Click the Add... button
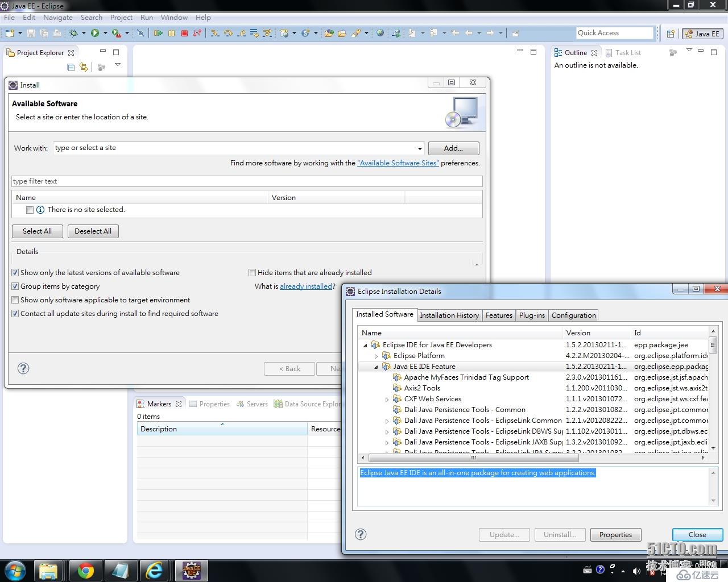The height and width of the screenshot is (582, 728). click(453, 148)
